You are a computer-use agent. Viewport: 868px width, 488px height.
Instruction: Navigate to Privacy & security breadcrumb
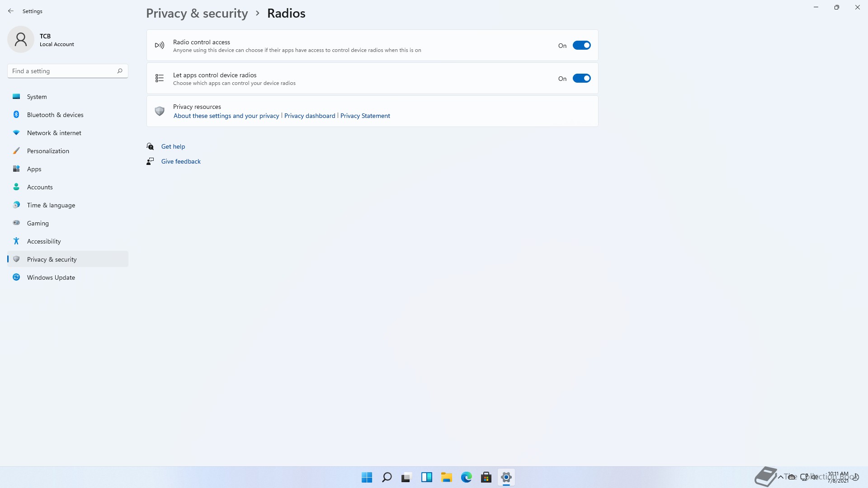[x=197, y=14]
